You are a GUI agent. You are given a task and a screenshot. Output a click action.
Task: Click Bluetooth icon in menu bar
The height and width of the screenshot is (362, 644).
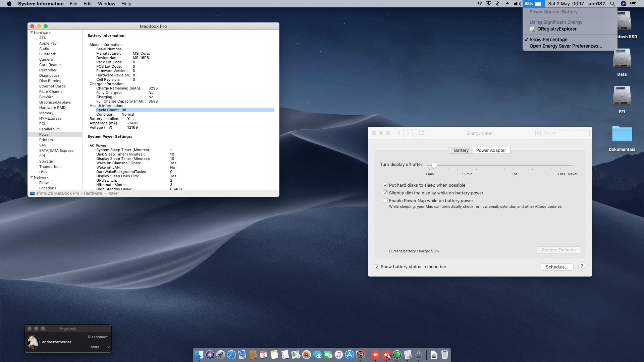pos(497,4)
